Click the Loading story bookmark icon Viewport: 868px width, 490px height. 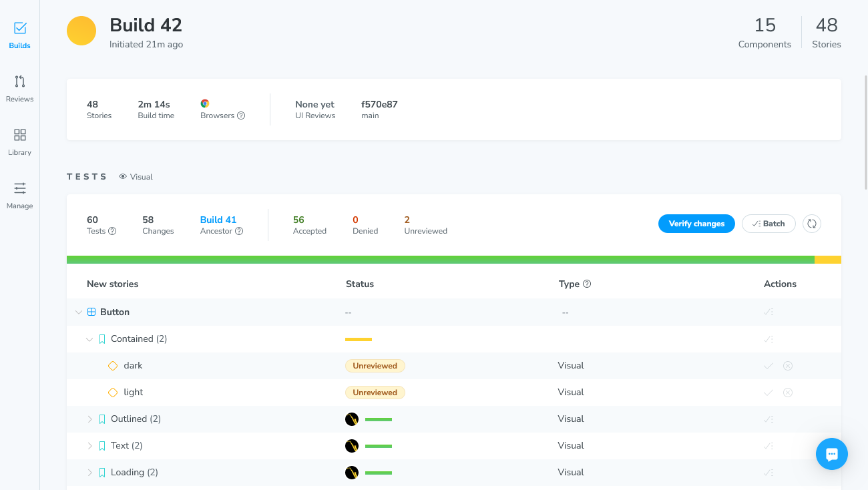pyautogui.click(x=102, y=473)
